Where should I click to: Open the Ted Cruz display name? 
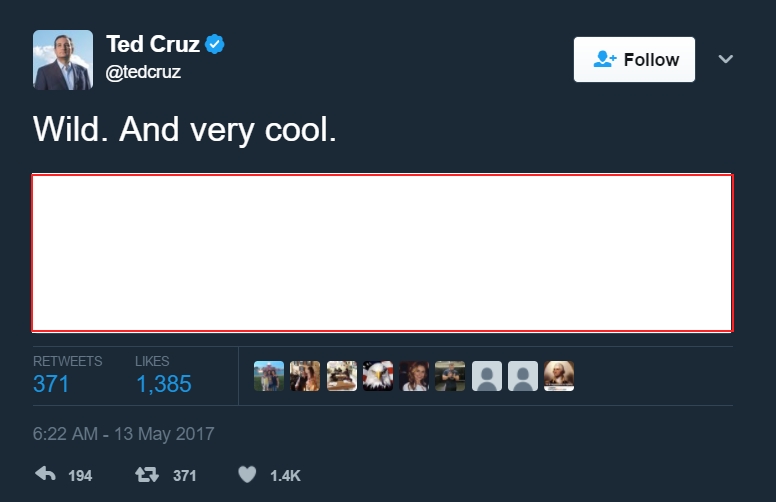point(153,44)
